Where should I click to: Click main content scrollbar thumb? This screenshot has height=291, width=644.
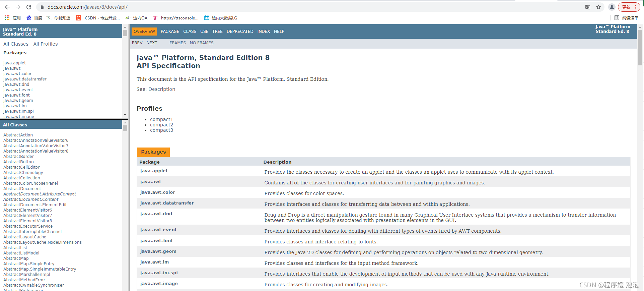(x=640, y=48)
